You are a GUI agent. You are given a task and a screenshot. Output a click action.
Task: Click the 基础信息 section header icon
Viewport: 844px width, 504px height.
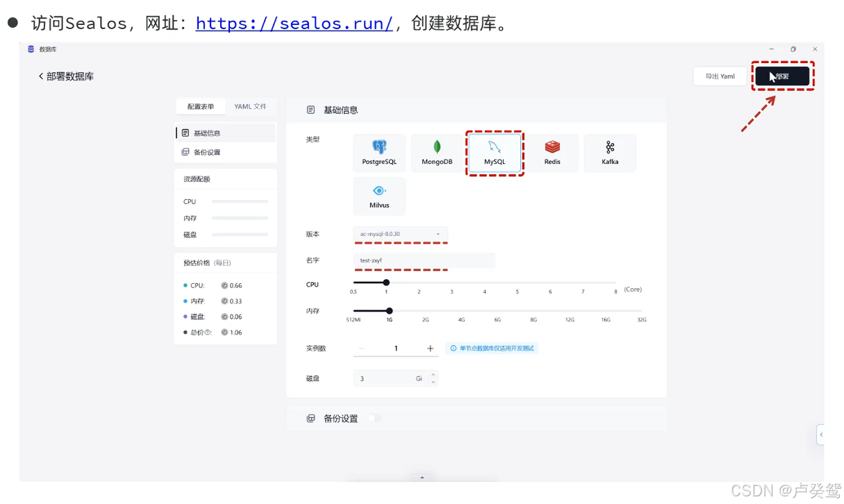pos(311,110)
